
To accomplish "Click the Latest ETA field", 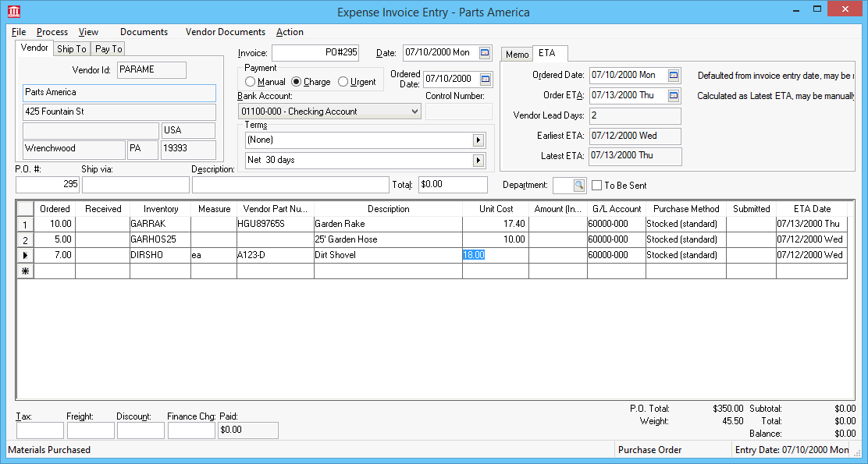I will [x=635, y=156].
